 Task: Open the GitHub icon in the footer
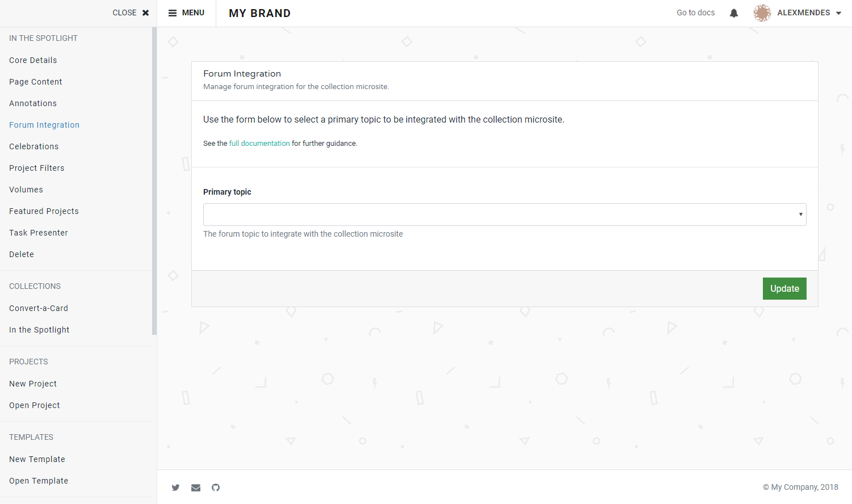215,488
